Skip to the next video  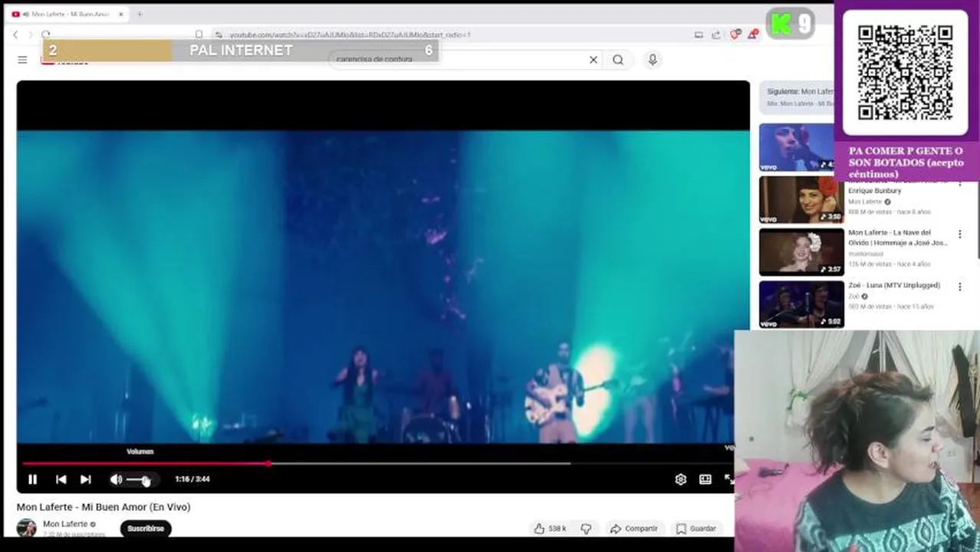tap(85, 479)
